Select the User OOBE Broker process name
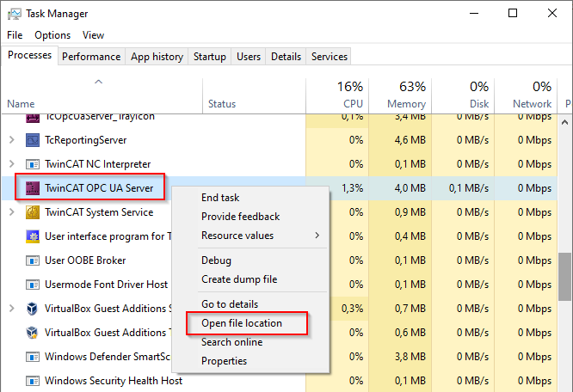 click(85, 260)
